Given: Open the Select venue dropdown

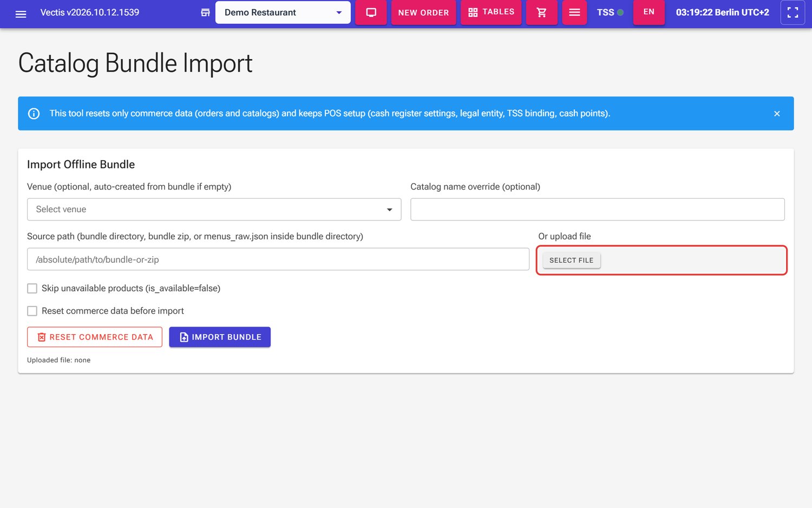Looking at the screenshot, I should coord(214,210).
